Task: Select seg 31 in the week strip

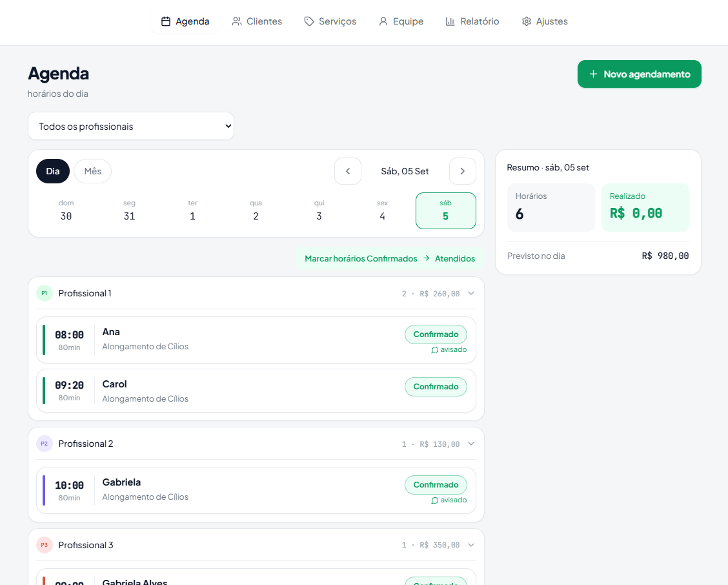Action: click(130, 210)
